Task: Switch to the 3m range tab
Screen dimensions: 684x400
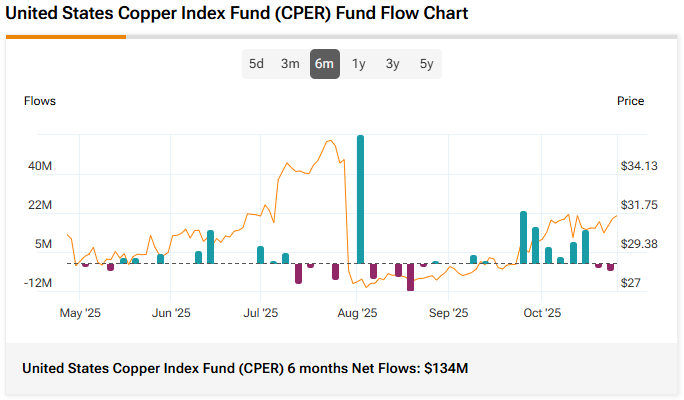Action: click(x=290, y=64)
